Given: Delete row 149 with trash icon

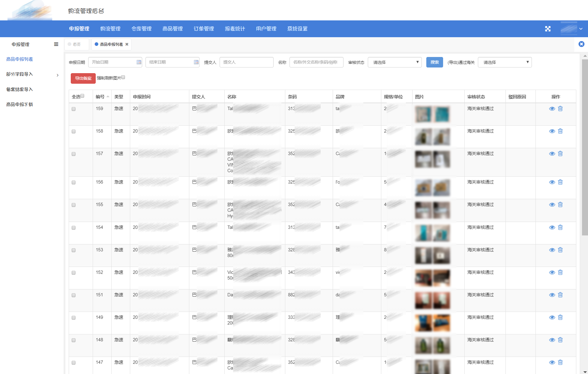Looking at the screenshot, I should pos(560,317).
